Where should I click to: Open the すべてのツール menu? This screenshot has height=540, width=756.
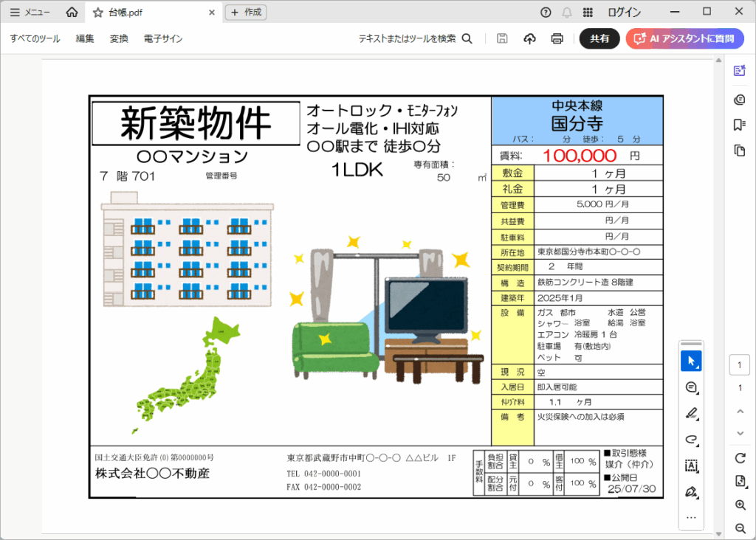(35, 39)
